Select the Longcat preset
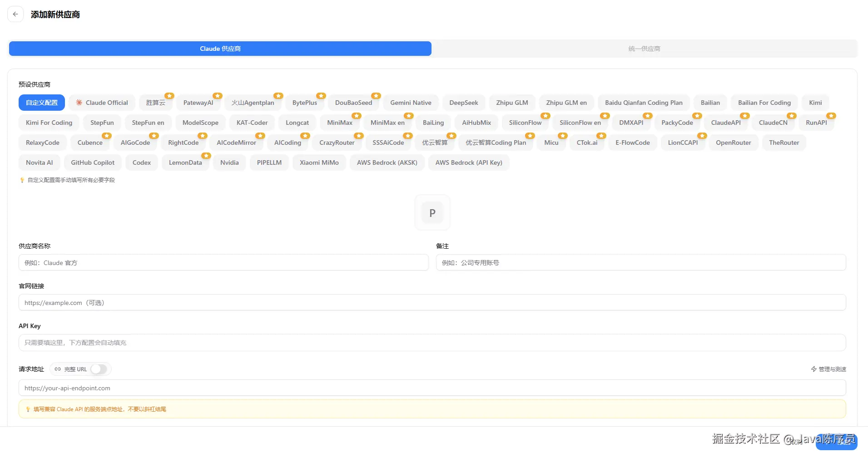 click(298, 123)
